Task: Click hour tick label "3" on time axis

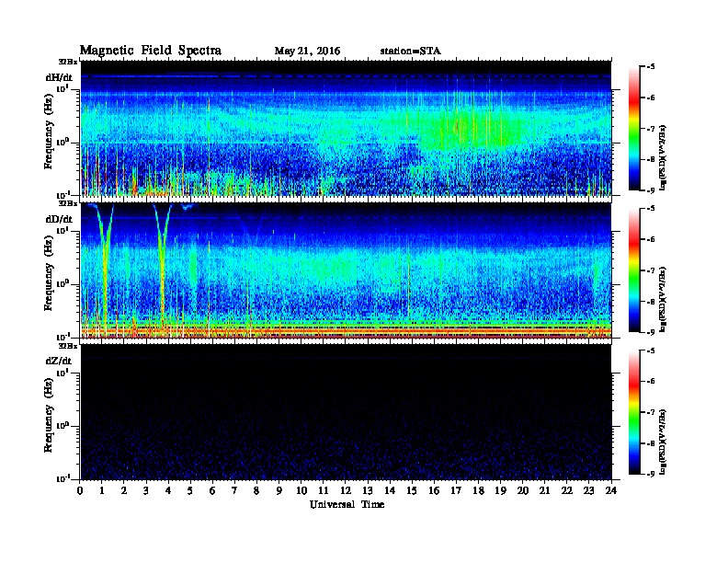Action: pos(146,491)
